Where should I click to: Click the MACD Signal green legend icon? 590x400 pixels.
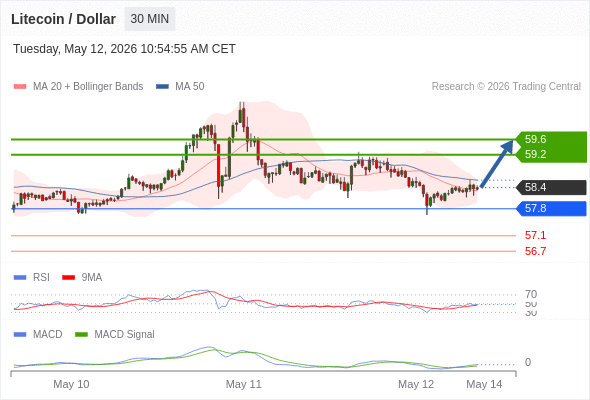tap(81, 335)
